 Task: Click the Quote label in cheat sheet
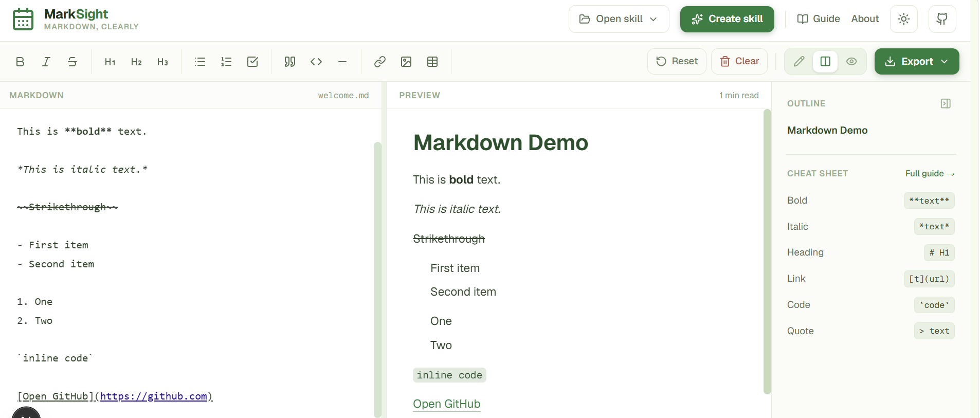(800, 331)
